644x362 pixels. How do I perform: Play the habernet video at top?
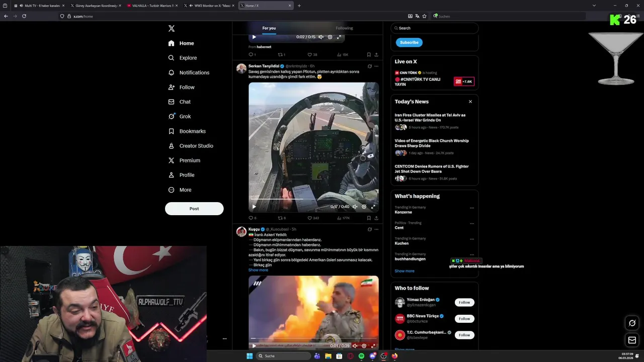point(254,37)
